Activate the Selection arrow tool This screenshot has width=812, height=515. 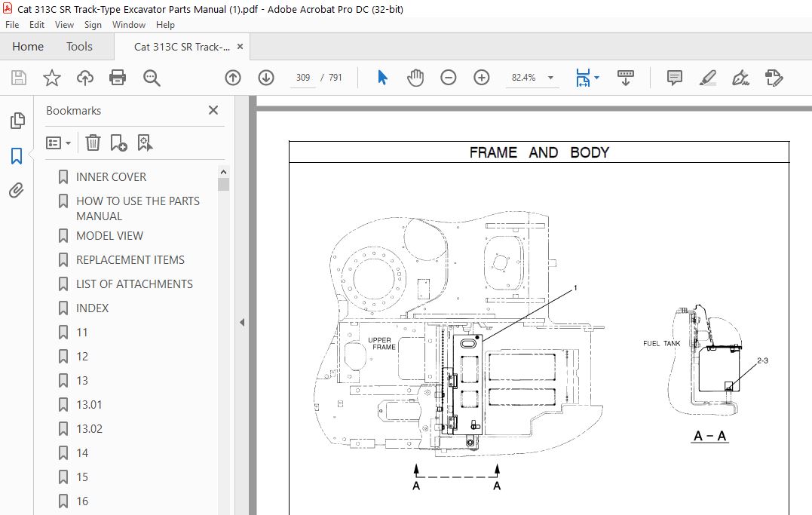pos(383,78)
